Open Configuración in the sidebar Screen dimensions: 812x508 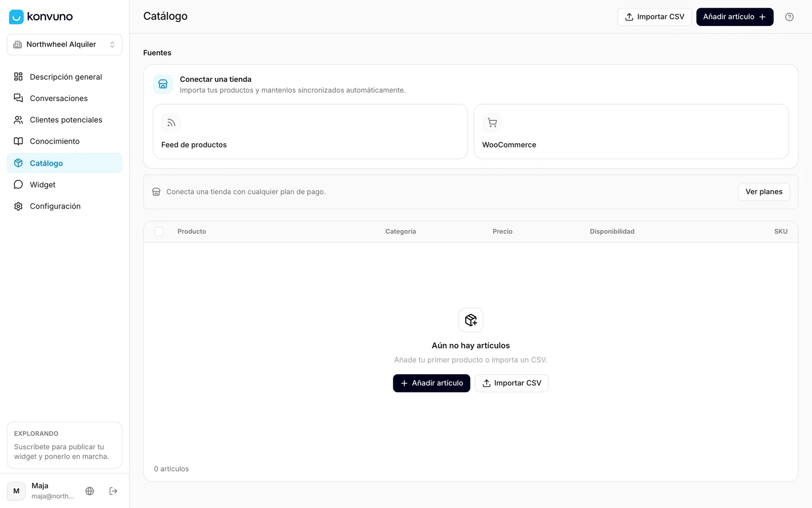tap(64, 206)
